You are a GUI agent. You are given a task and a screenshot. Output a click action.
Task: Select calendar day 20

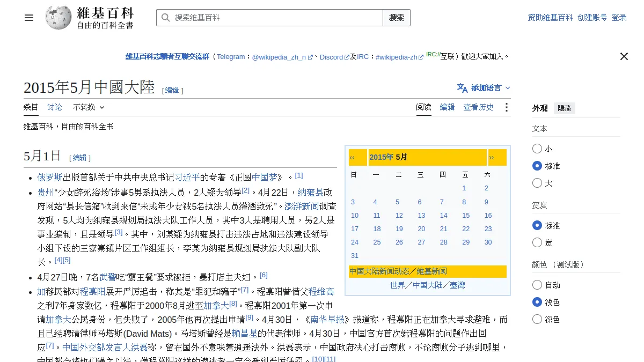click(421, 229)
